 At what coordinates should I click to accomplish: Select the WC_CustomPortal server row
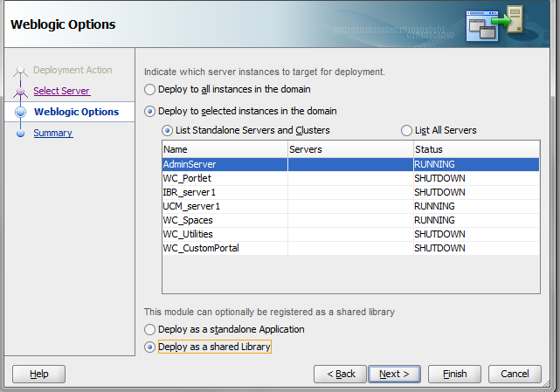(350, 248)
